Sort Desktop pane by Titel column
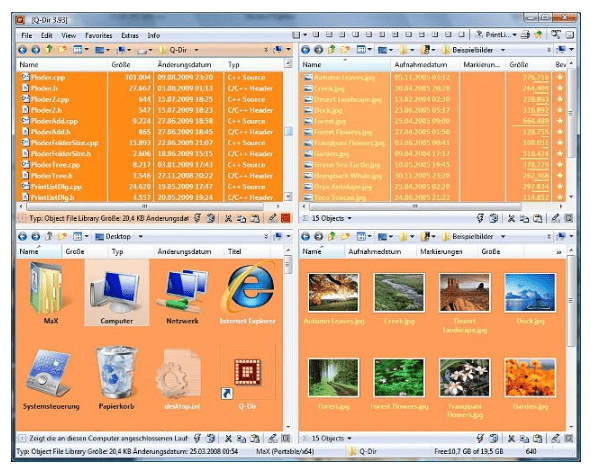The width and height of the screenshot is (591, 472). (247, 251)
